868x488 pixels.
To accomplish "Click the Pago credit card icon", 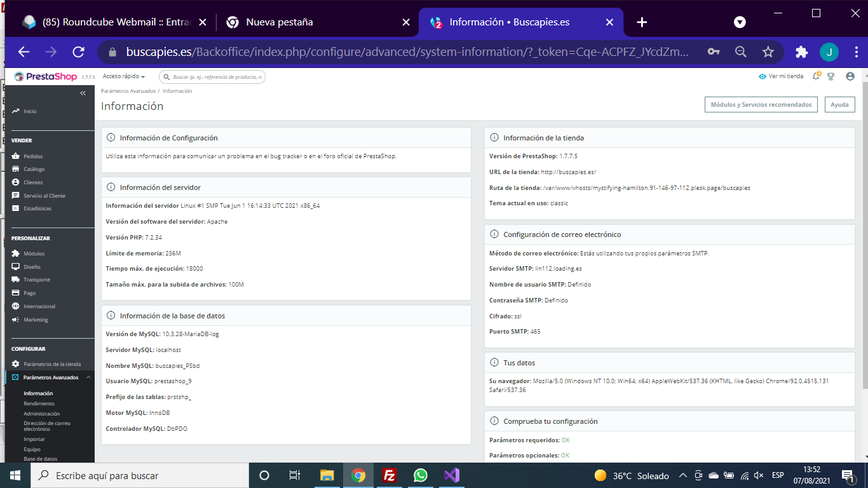I will pos(16,293).
